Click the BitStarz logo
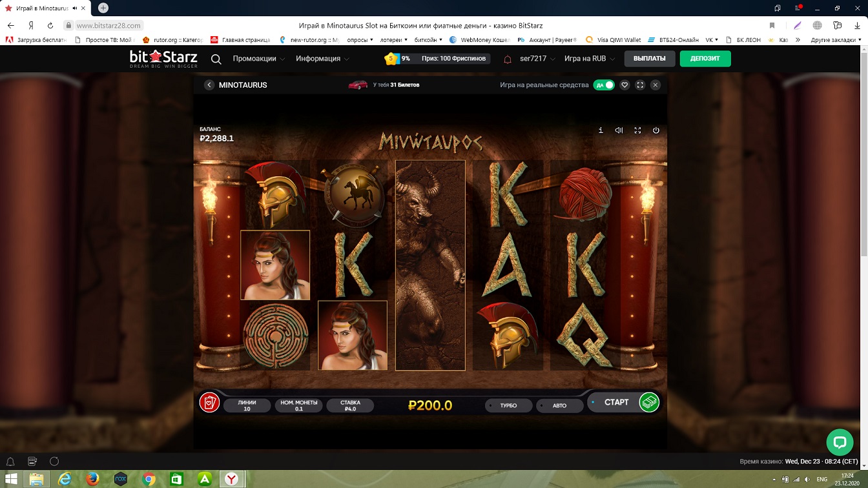This screenshot has height=488, width=868. pyautogui.click(x=163, y=59)
